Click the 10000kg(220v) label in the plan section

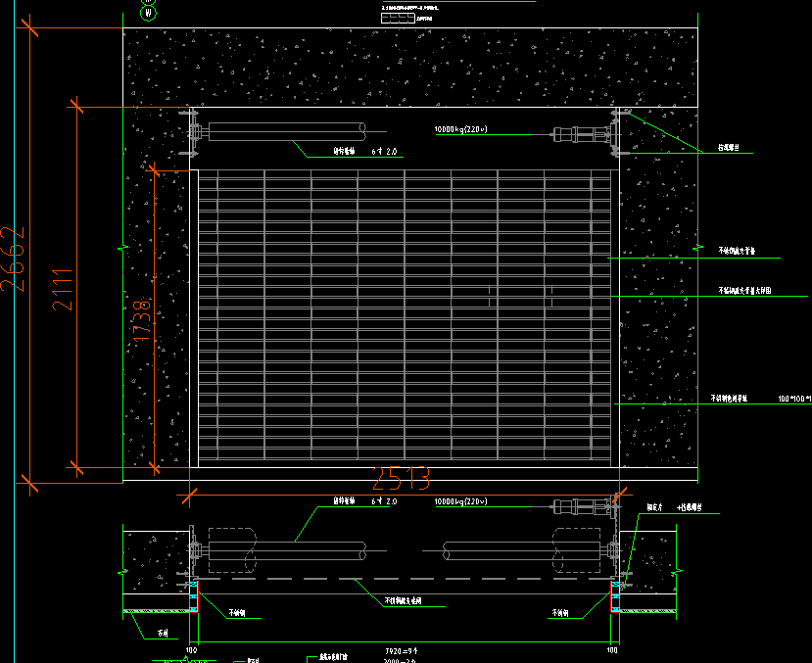[461, 501]
